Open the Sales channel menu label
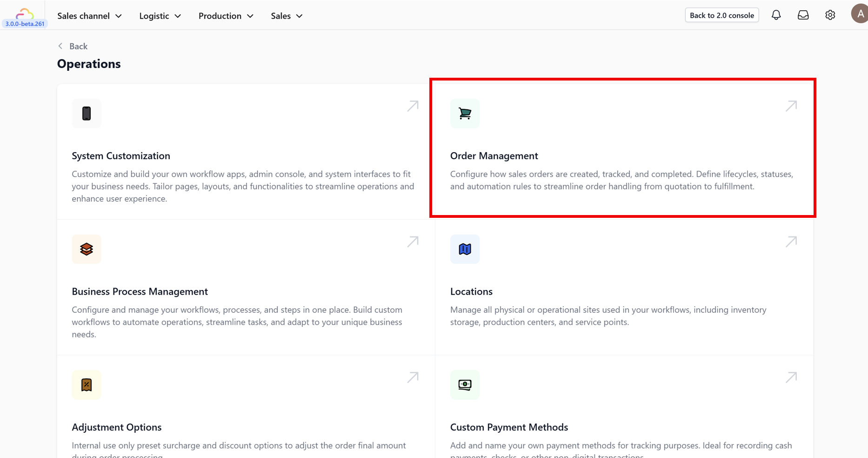Viewport: 868px width, 458px height. coord(83,16)
